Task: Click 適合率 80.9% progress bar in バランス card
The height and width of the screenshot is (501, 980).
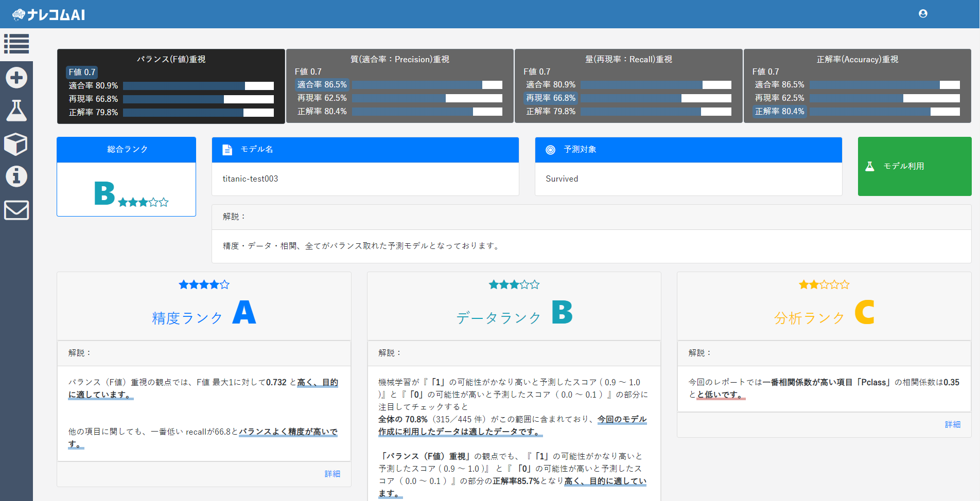Action: pos(198,86)
